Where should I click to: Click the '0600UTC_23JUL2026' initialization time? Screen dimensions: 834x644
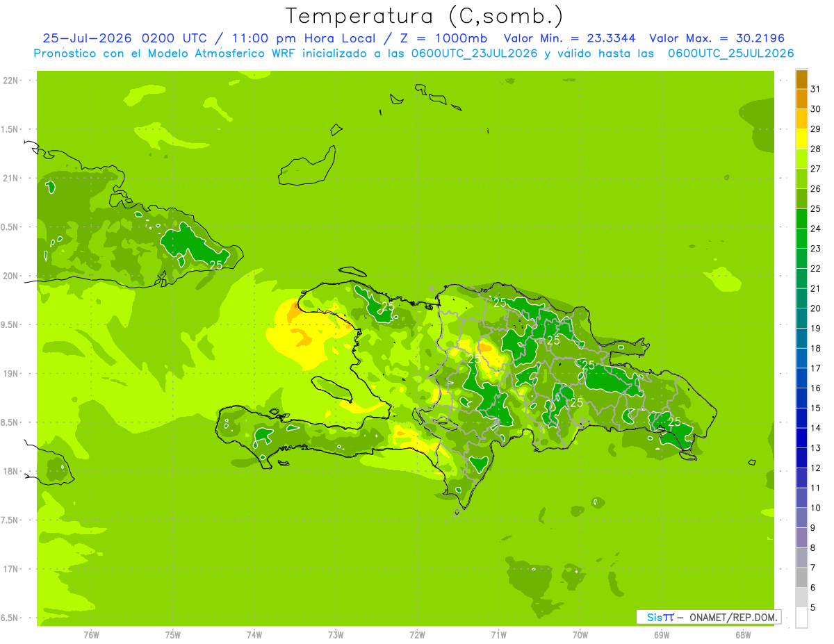click(474, 53)
